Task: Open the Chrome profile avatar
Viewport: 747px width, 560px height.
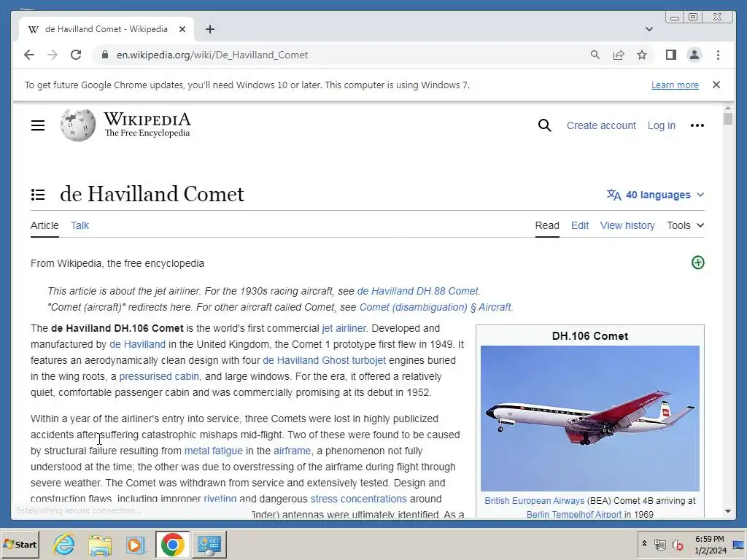Action: [x=694, y=55]
